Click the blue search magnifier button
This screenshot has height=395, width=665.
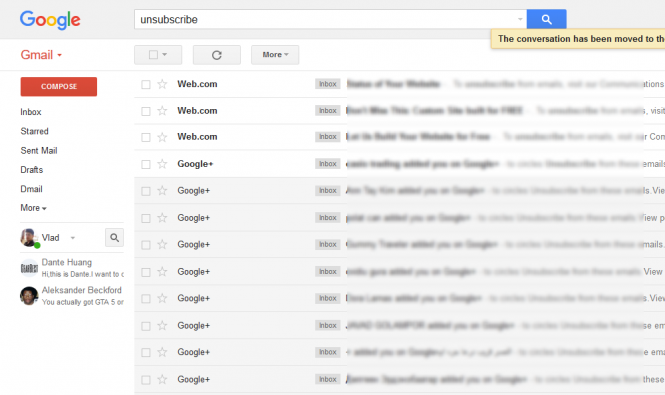[x=546, y=19]
